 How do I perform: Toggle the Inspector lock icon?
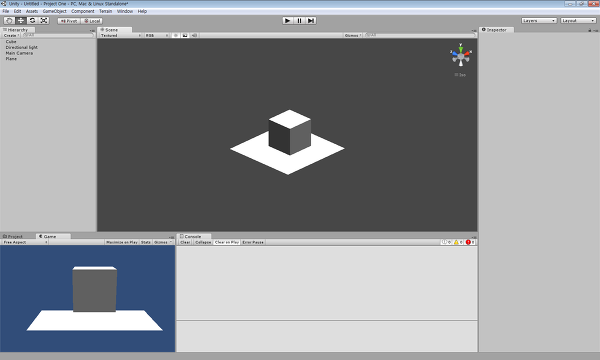[590, 30]
